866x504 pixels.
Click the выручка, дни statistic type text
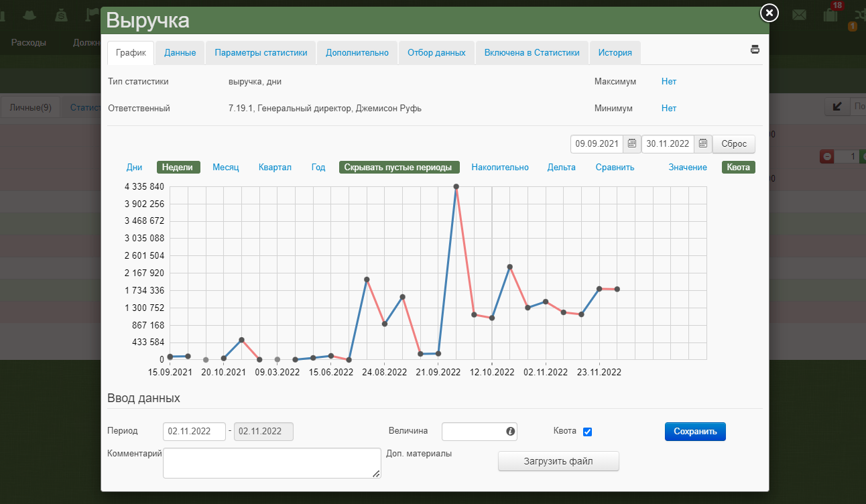[255, 81]
